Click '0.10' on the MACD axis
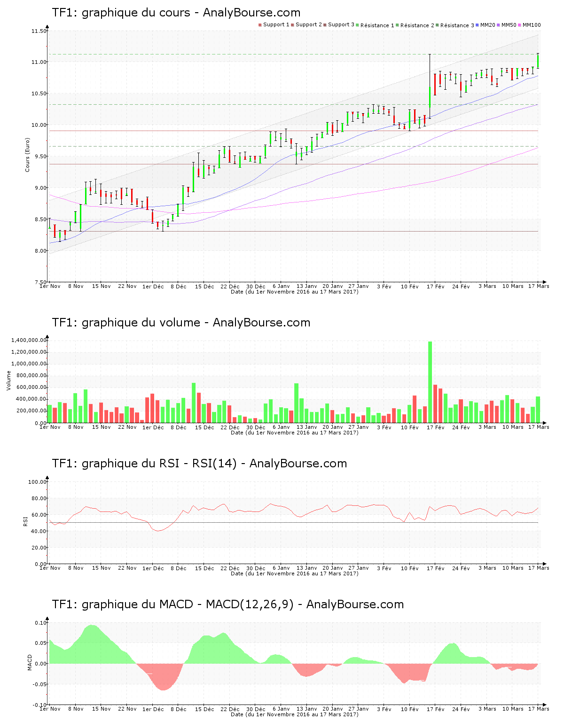Viewport: 564px width, 728px height. (40, 623)
